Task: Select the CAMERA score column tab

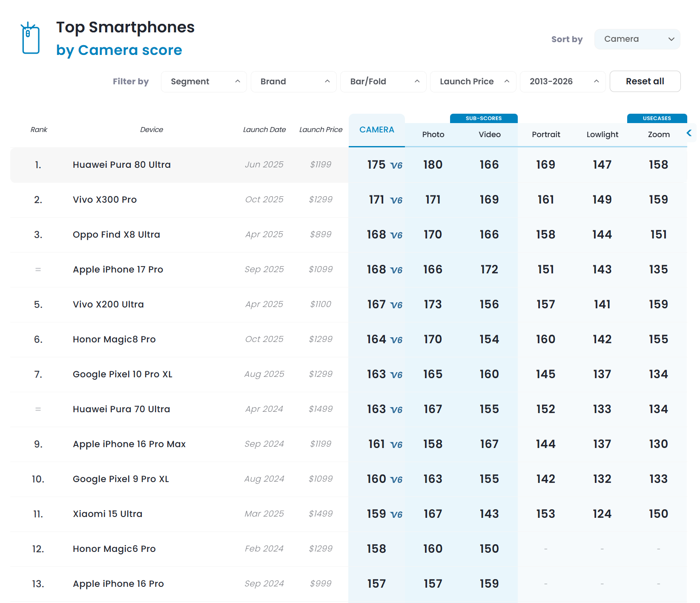Action: [376, 130]
